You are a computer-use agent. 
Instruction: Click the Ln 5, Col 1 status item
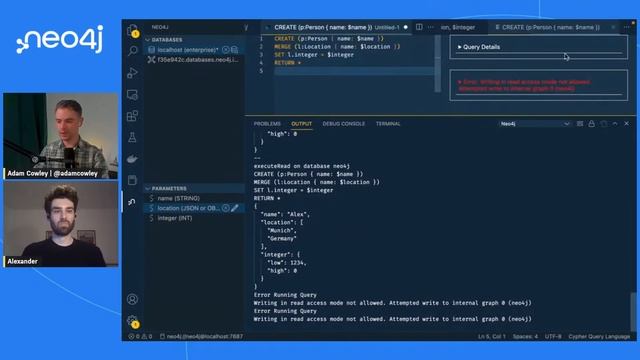492,337
